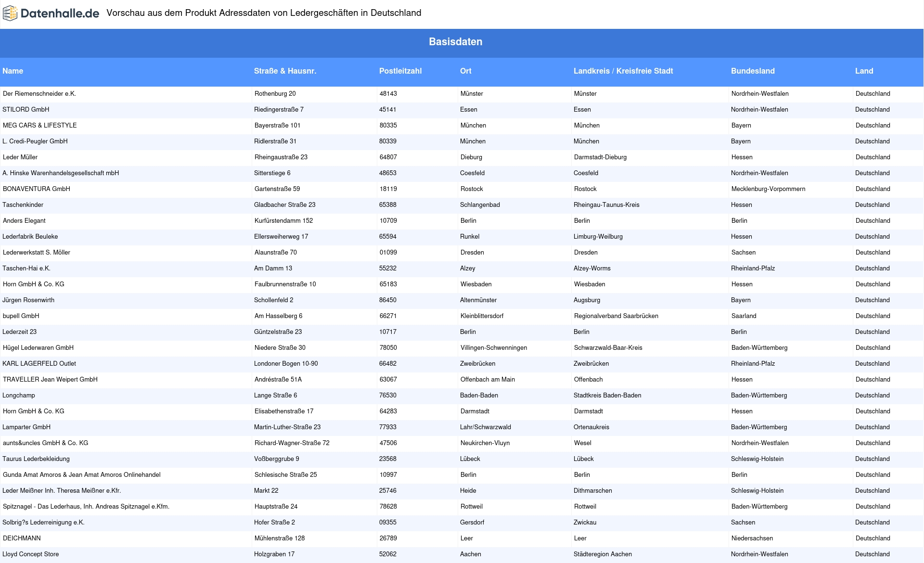Select aunts&uncles GmbH & Co. KG

[x=46, y=443]
